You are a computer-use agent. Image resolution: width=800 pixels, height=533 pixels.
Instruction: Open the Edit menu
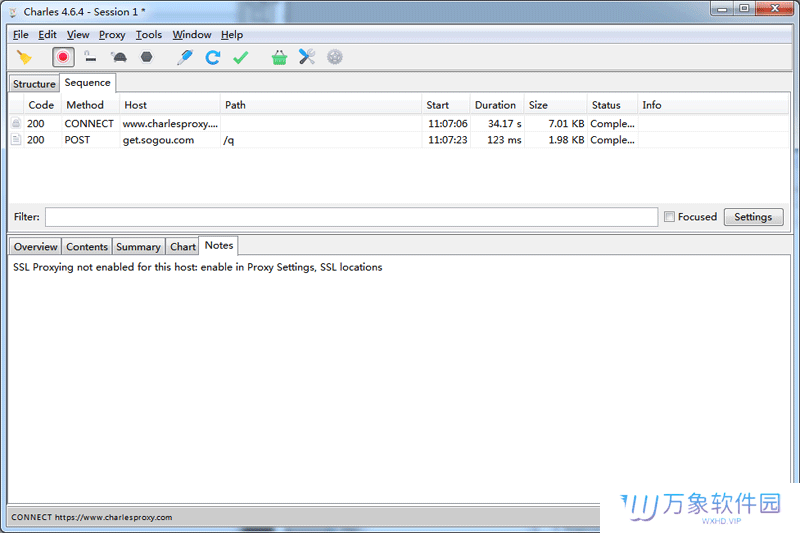coord(47,35)
